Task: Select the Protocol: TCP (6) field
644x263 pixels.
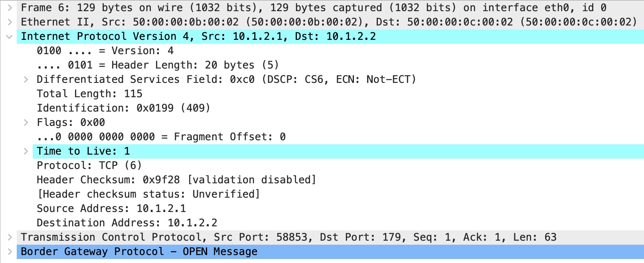Action: pos(89,165)
